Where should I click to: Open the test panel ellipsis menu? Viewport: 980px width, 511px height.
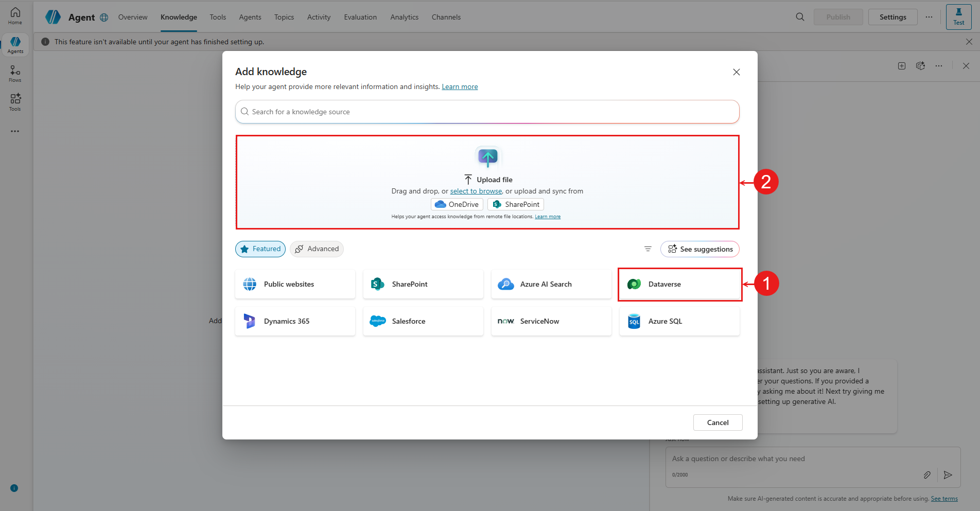(939, 66)
